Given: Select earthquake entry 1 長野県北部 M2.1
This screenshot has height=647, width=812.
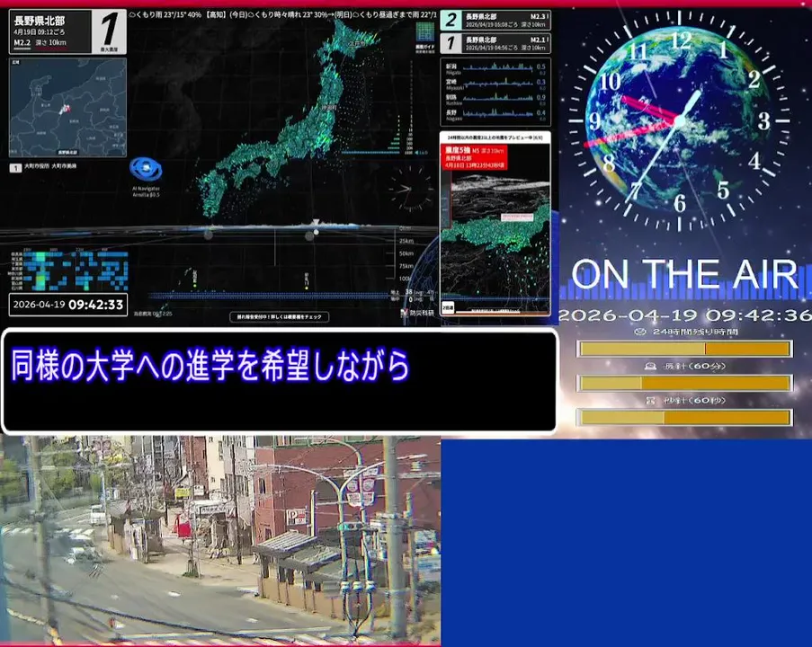Looking at the screenshot, I should [x=495, y=43].
